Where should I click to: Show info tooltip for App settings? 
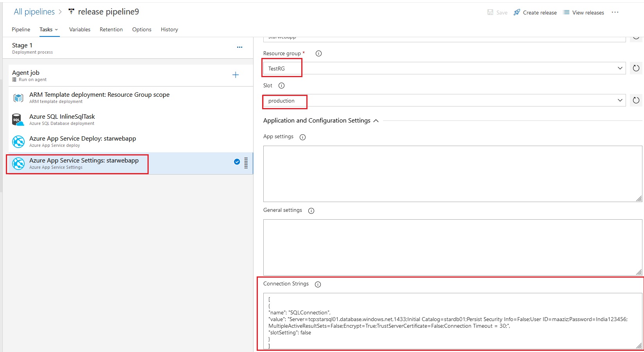click(302, 137)
